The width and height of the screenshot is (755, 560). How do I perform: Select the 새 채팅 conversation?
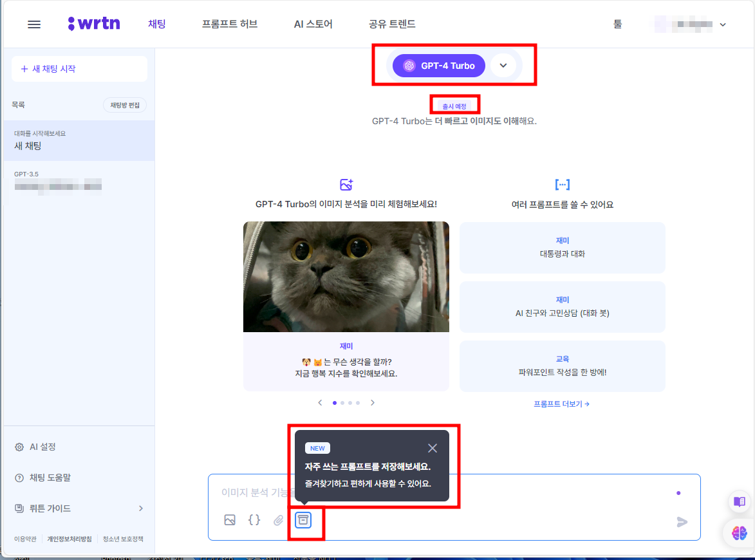[x=79, y=140]
